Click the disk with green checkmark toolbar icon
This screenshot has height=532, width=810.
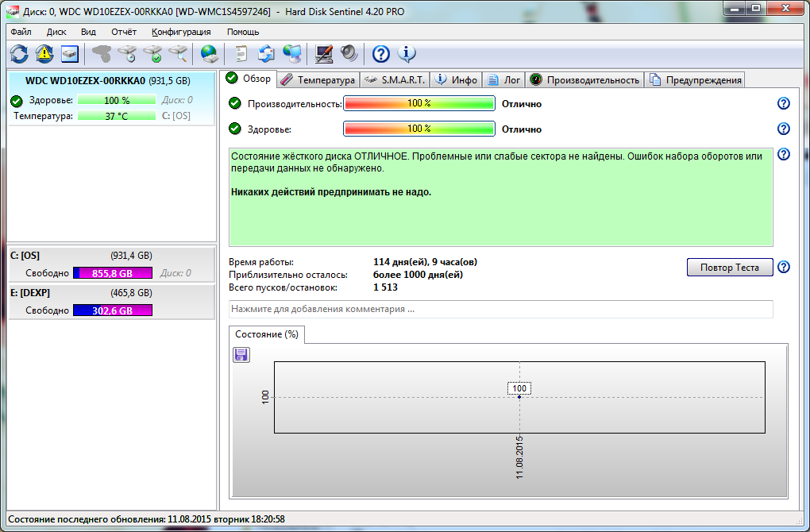[x=153, y=54]
